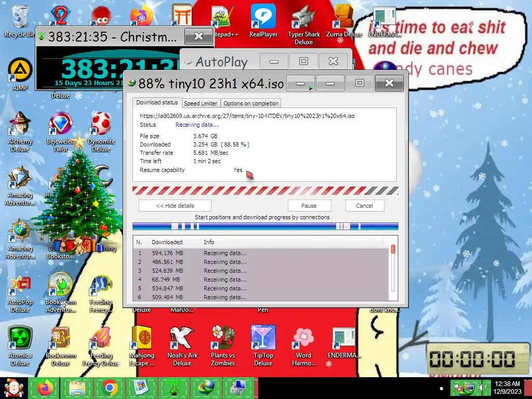Minimize to tray the download window
This screenshot has width=532, height=399.
301,84
